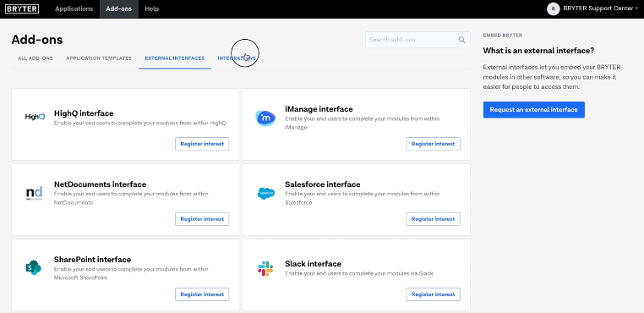The height and width of the screenshot is (313, 644).
Task: Register interest in SharePoint interface
Action: [x=202, y=294]
